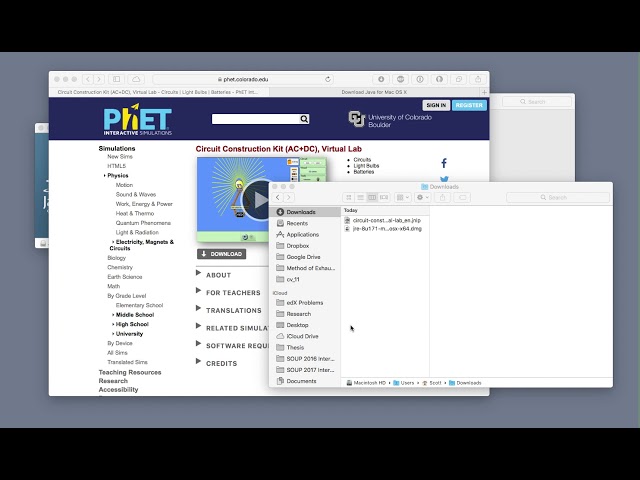Go forward in Safari browser history
640x480 pixels.
coord(99,79)
